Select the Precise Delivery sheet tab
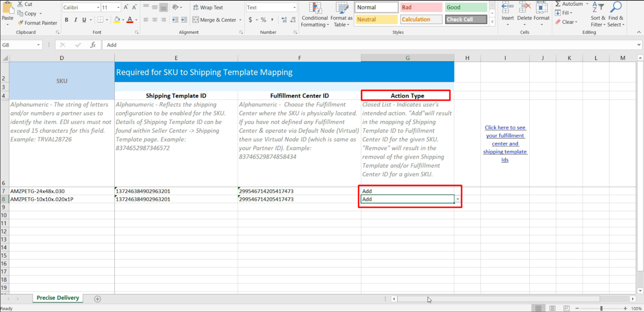The image size is (644, 312). pyautogui.click(x=58, y=298)
